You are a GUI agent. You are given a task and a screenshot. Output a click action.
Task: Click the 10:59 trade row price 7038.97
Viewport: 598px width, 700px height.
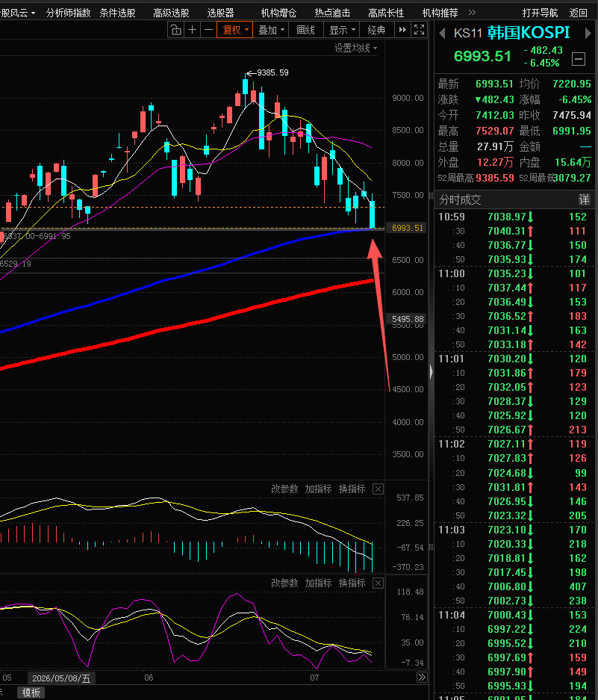506,217
